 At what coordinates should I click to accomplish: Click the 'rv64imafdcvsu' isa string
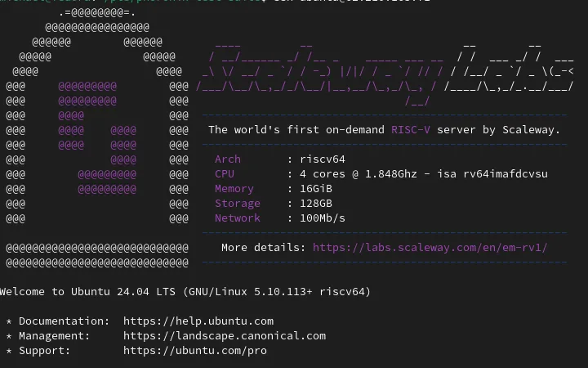coord(506,174)
